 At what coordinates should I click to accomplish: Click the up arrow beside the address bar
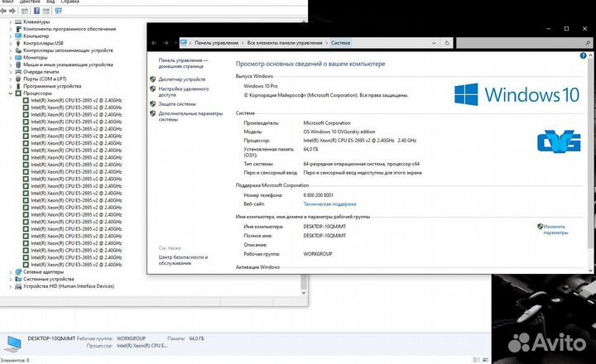[176, 42]
